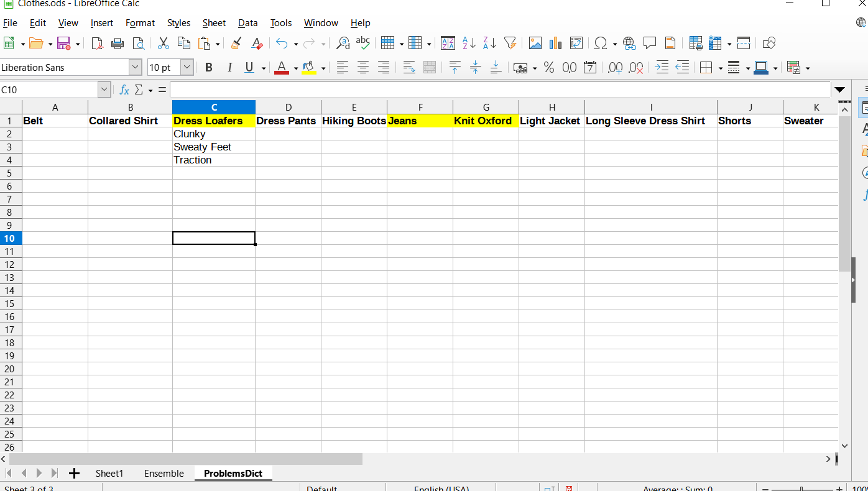The width and height of the screenshot is (868, 491).
Task: Align cell text left
Action: [x=343, y=67]
